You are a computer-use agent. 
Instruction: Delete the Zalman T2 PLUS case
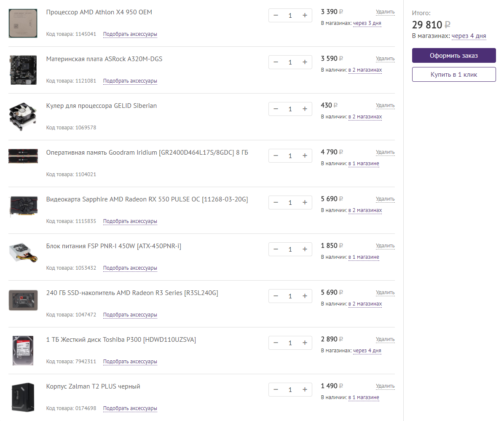[385, 386]
